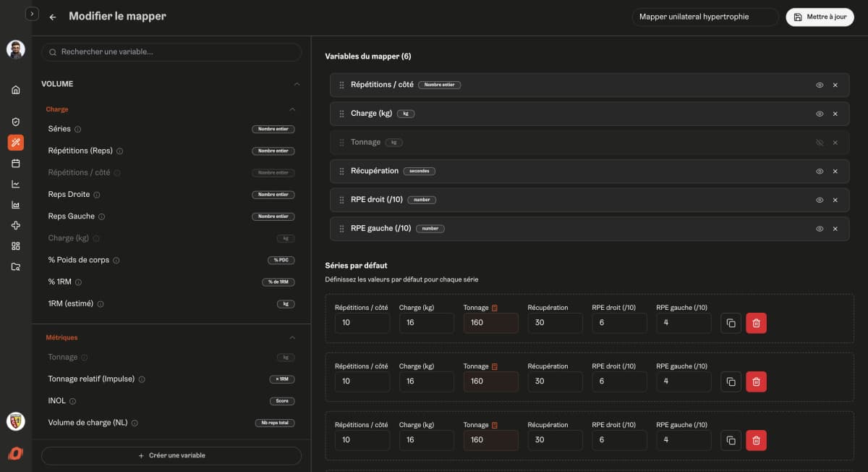Image resolution: width=868 pixels, height=472 pixels.
Task: Grab drag handle of RPE droit row
Action: click(x=341, y=200)
